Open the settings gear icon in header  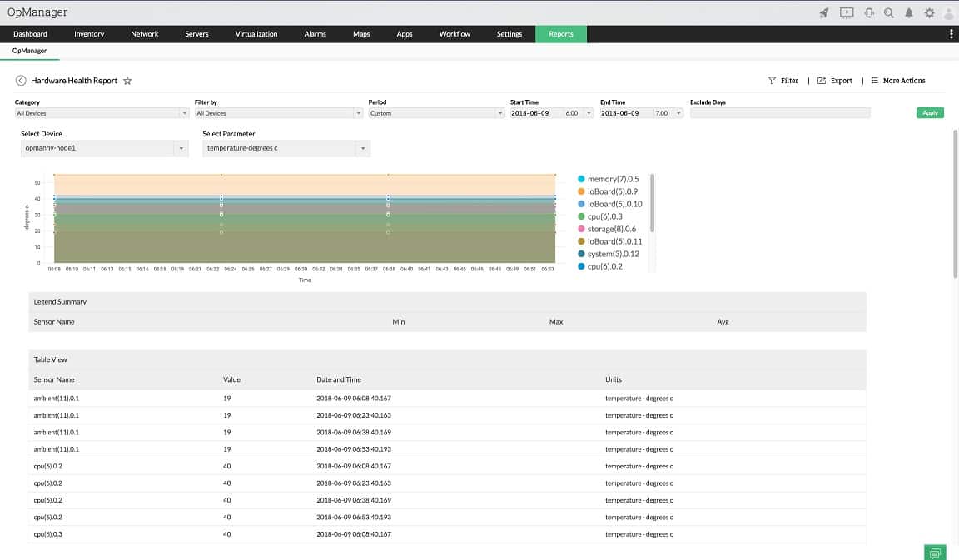[x=929, y=12]
